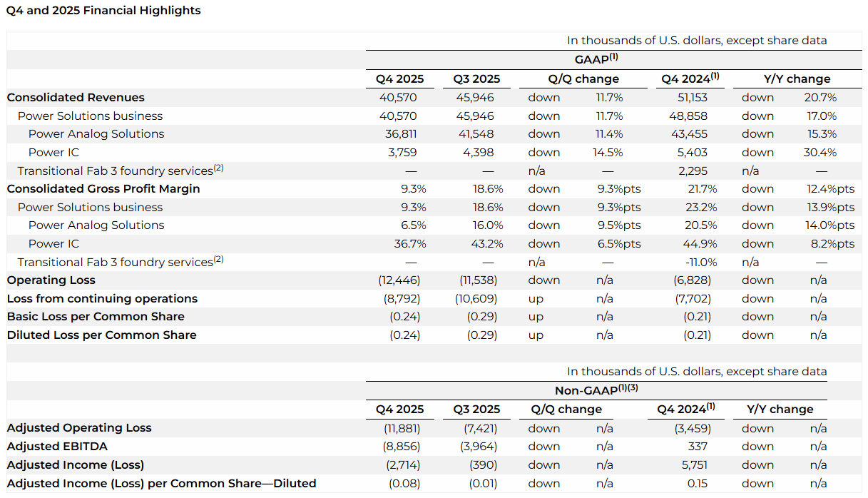
Task: Click the Adjusted Operating Loss row label
Action: point(79,428)
